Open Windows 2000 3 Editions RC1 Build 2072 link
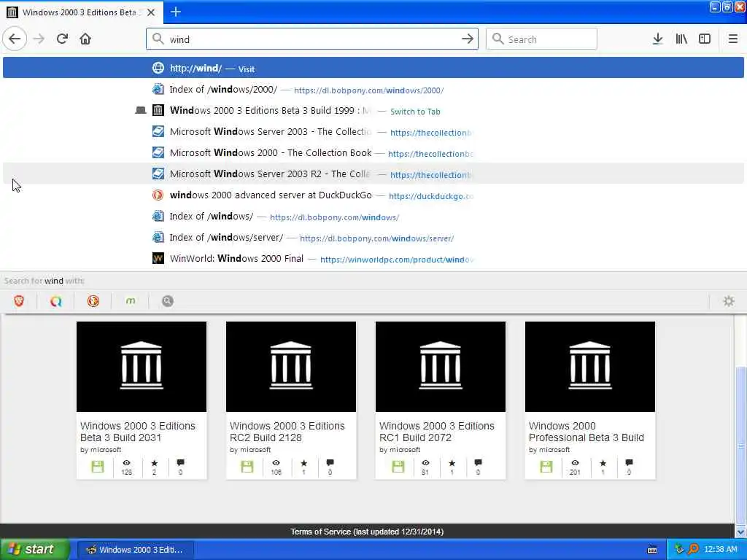This screenshot has height=560, width=747. pos(437,432)
